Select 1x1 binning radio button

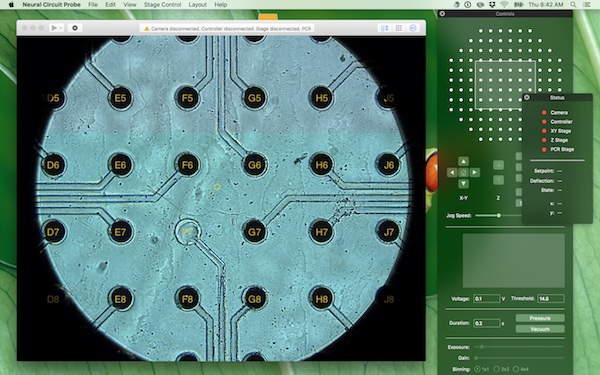click(x=478, y=369)
